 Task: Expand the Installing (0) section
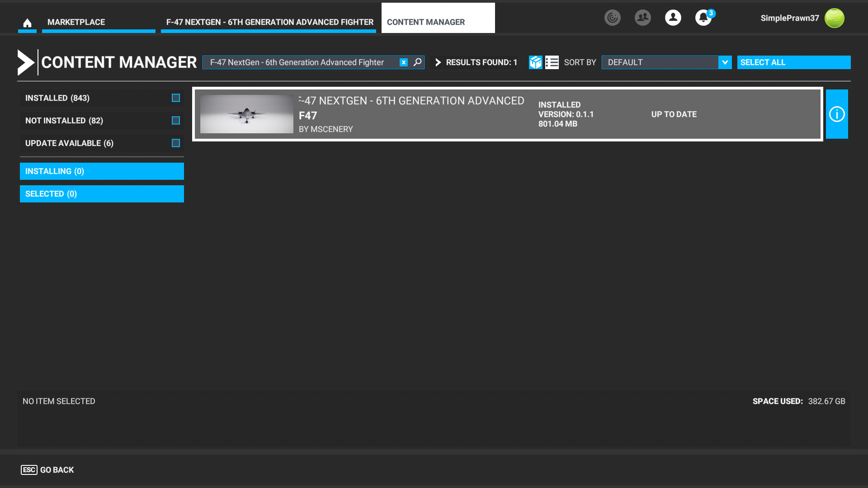(102, 171)
